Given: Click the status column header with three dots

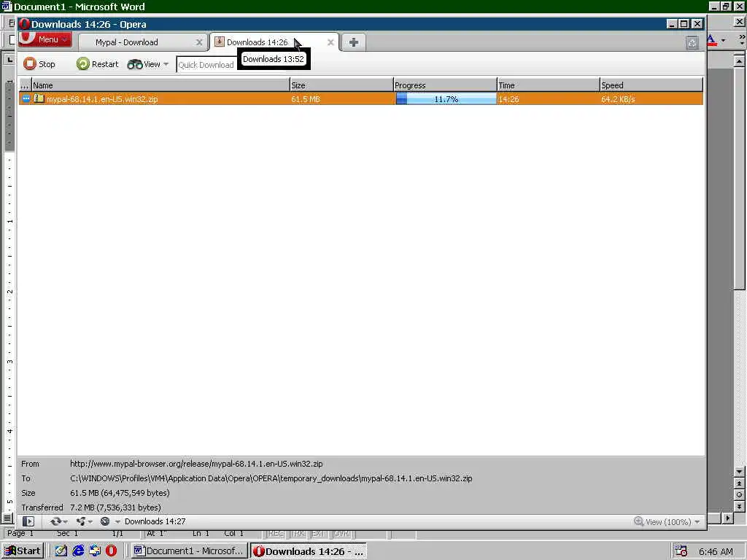Looking at the screenshot, I should [x=26, y=85].
